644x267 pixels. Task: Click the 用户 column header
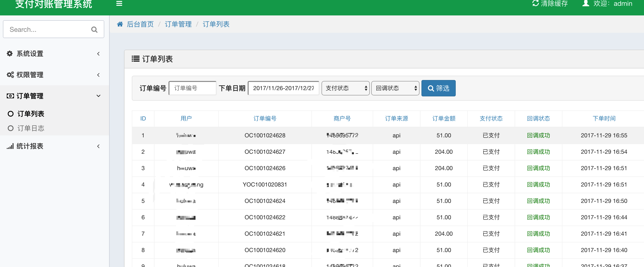[x=186, y=119]
